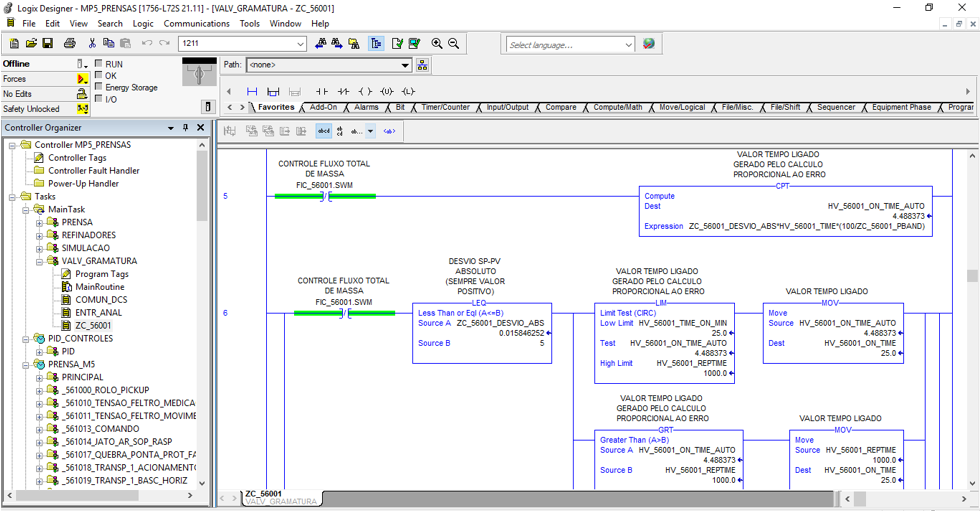Image resolution: width=980 pixels, height=511 pixels.
Task: Close the Controller Organizer panel
Action: tap(201, 127)
